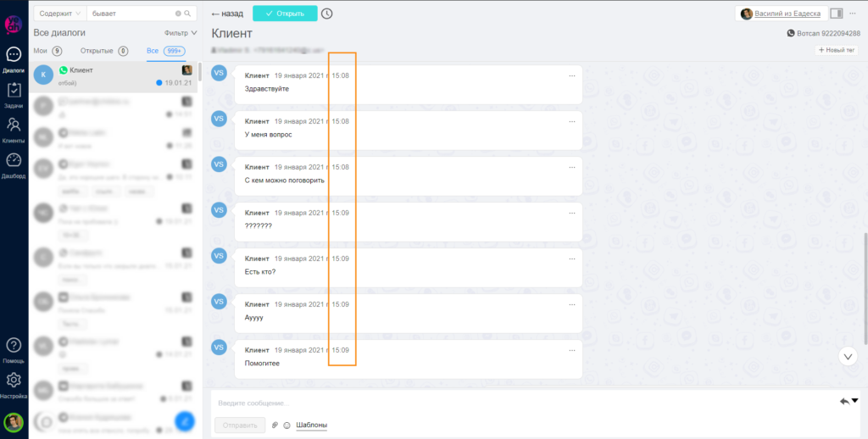Click the Шаблоны templates link

[311, 425]
